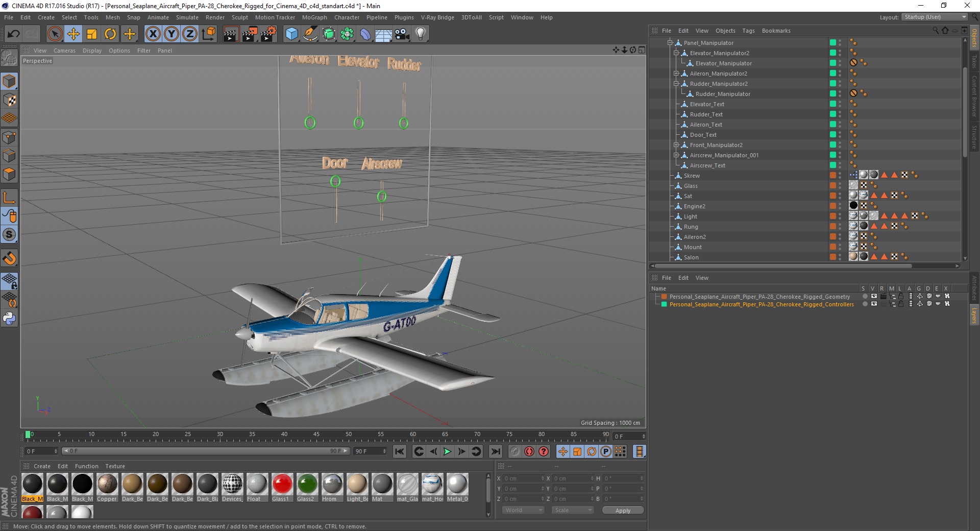Click the Apply button
Screen dimensions: 980x531
[623, 510]
